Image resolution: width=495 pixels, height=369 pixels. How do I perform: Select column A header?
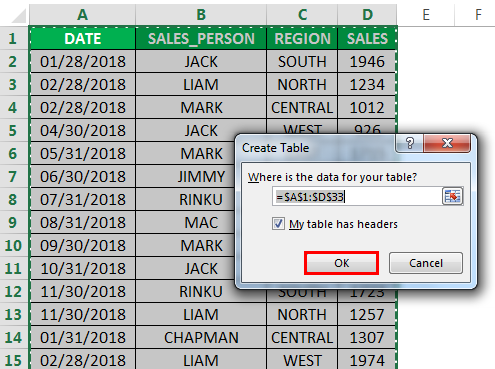tap(82, 15)
